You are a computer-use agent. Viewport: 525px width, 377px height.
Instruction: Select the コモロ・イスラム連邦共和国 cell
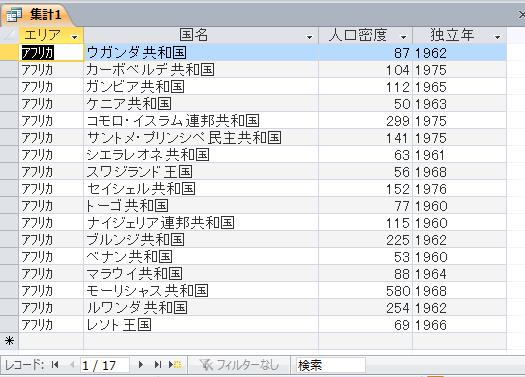(201, 121)
